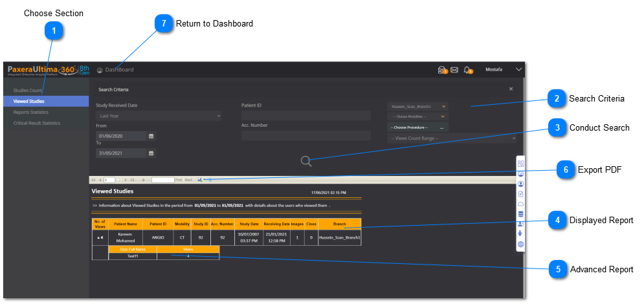Select Studies Count in the sidebar
The image size is (644, 304).
click(x=28, y=90)
